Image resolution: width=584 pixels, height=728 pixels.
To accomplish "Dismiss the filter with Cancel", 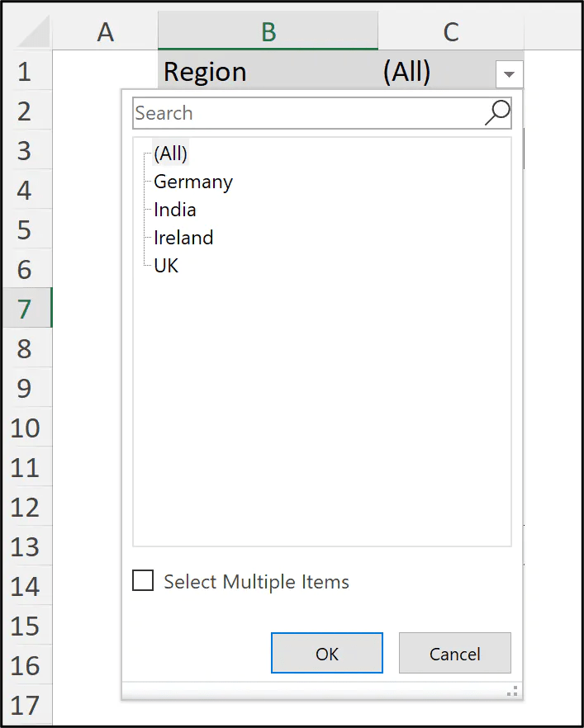I will tap(454, 653).
